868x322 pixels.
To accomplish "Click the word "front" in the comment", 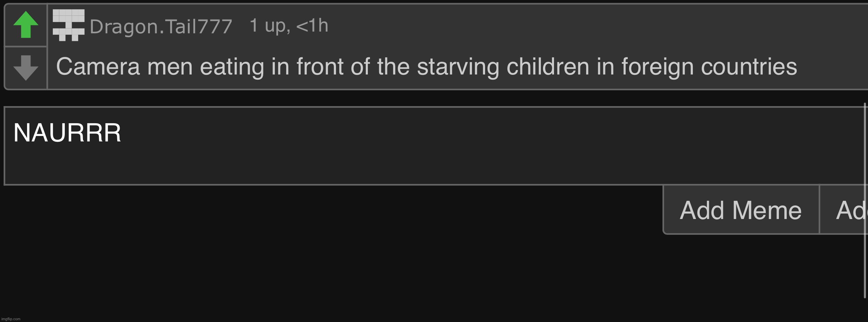I will tap(320, 67).
